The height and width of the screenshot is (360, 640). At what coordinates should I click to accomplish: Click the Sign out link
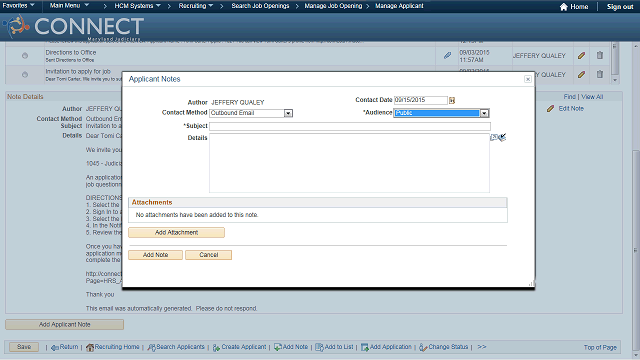click(620, 7)
